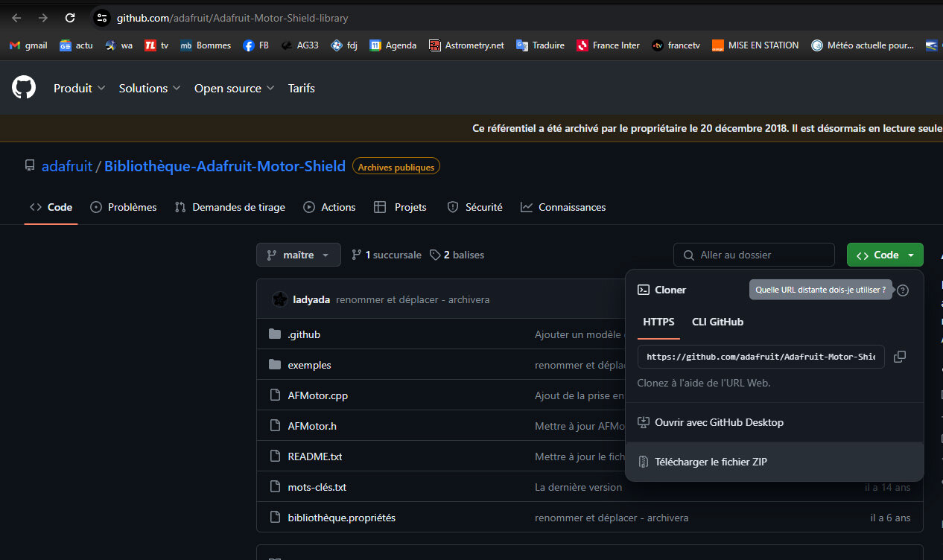Copy the HTTPS clone URL to clipboard
943x560 pixels.
900,357
